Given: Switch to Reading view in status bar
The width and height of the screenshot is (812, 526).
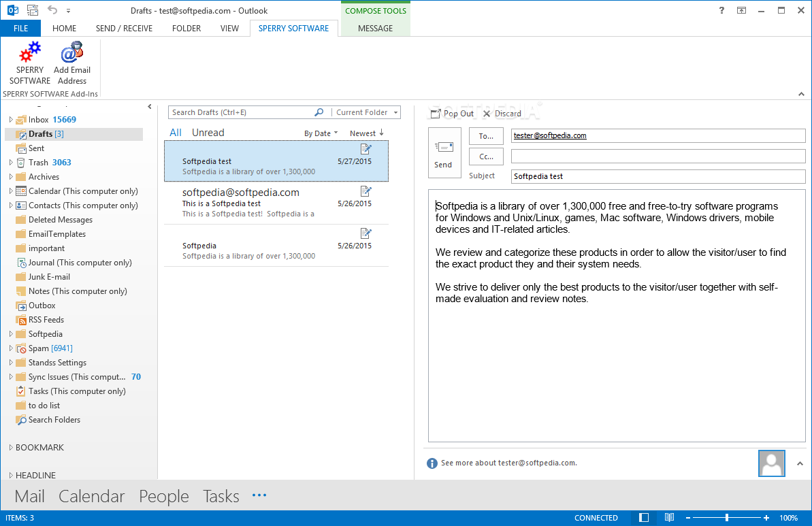Looking at the screenshot, I should point(669,518).
